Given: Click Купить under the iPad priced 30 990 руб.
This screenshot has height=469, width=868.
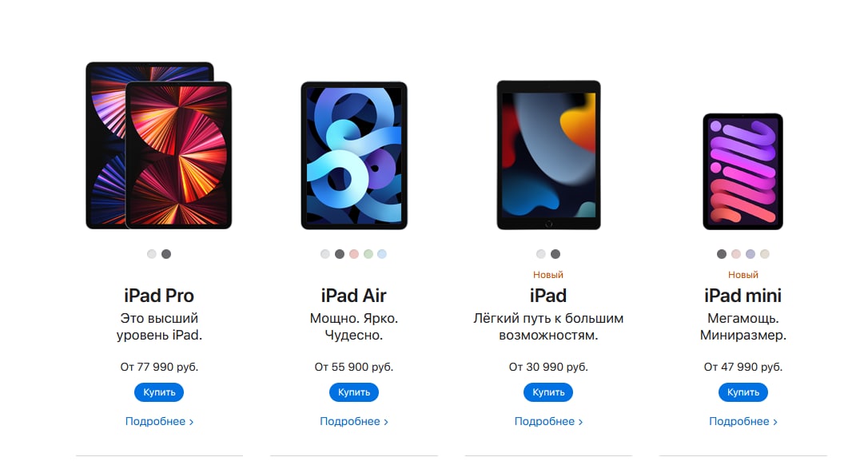Looking at the screenshot, I should coord(548,392).
